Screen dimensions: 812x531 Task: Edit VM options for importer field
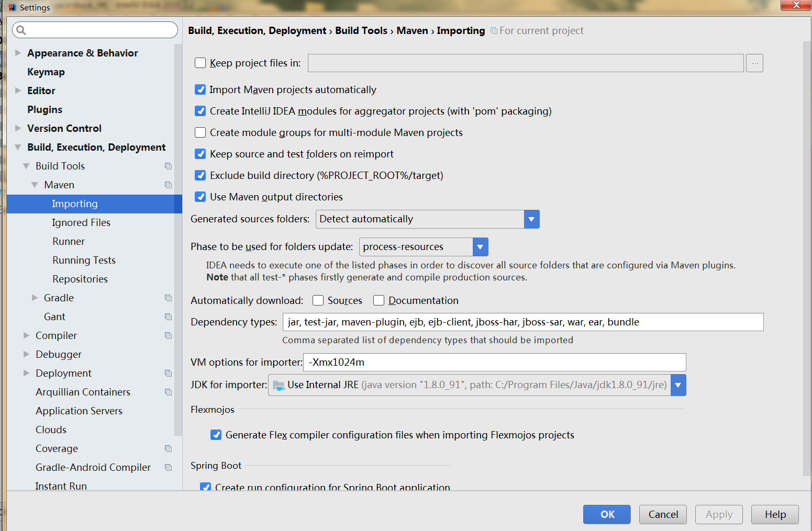tap(494, 362)
